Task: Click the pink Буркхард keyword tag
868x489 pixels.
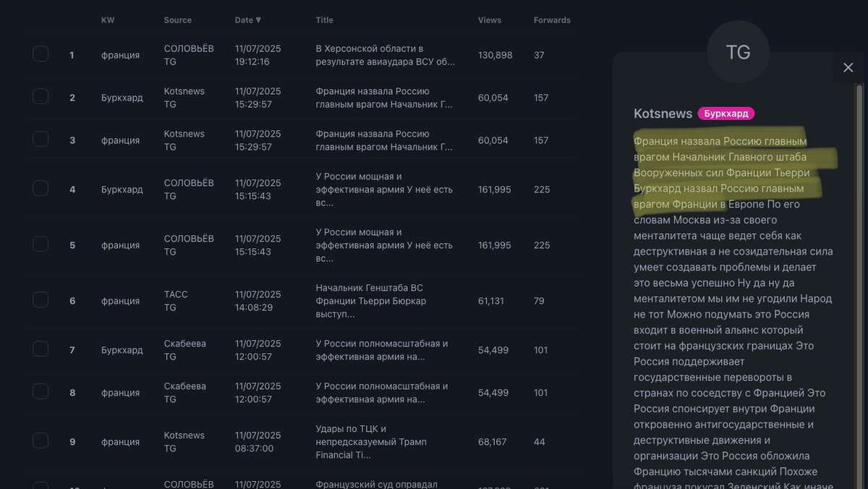Action: pos(726,114)
